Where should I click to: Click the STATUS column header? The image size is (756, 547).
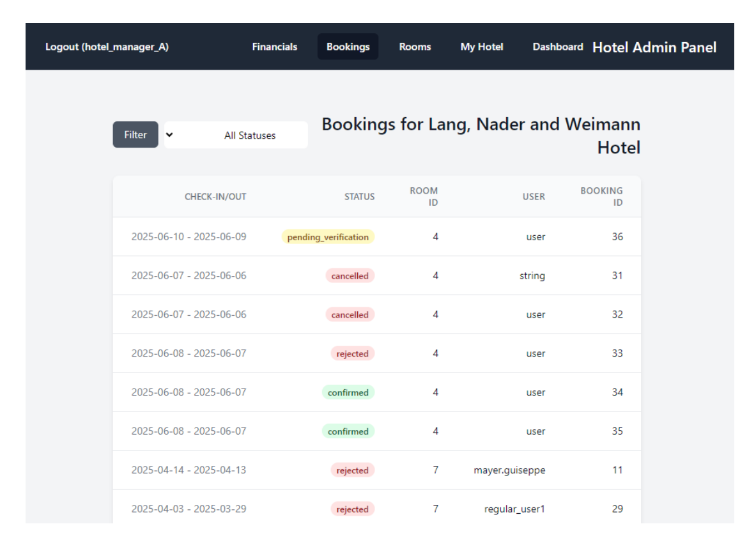pos(359,197)
